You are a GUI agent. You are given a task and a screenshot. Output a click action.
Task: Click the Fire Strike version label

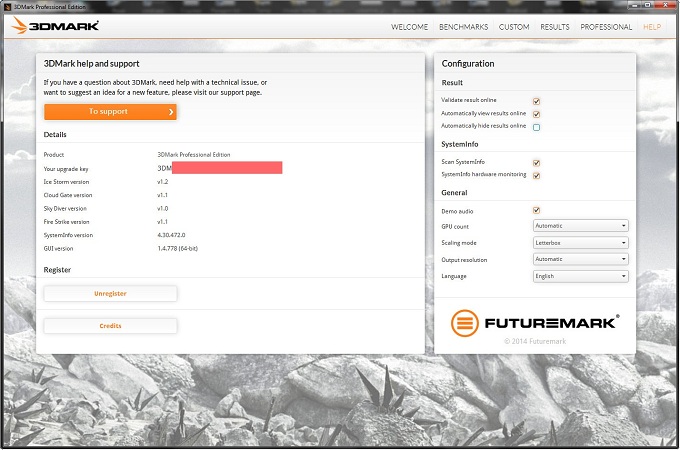pyautogui.click(x=66, y=222)
